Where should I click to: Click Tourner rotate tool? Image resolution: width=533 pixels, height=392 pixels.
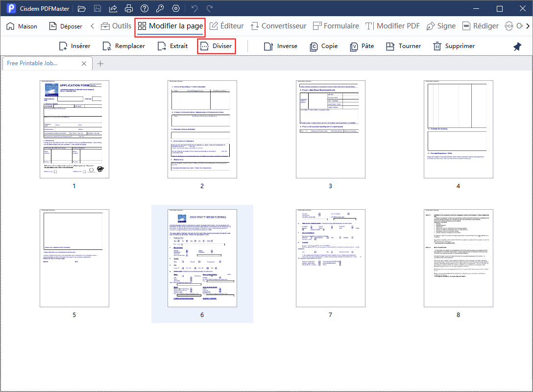point(404,46)
